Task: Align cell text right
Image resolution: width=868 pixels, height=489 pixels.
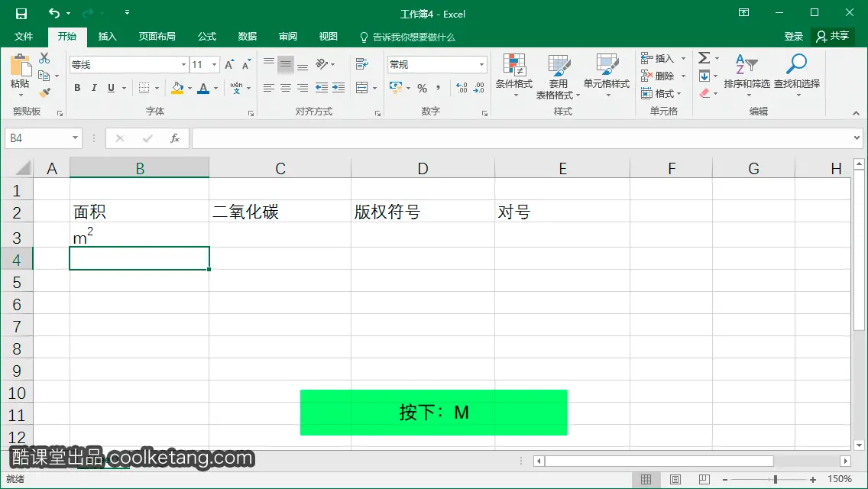Action: [x=303, y=88]
